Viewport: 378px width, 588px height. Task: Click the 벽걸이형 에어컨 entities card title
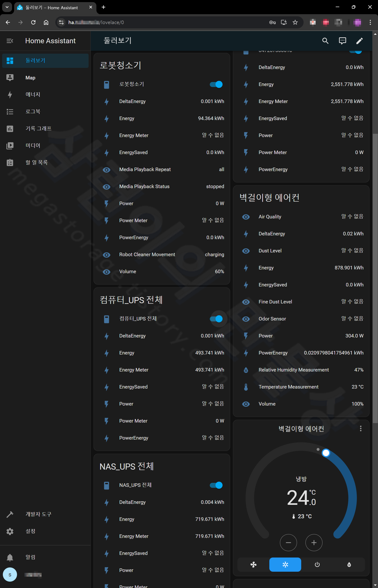[x=269, y=198]
